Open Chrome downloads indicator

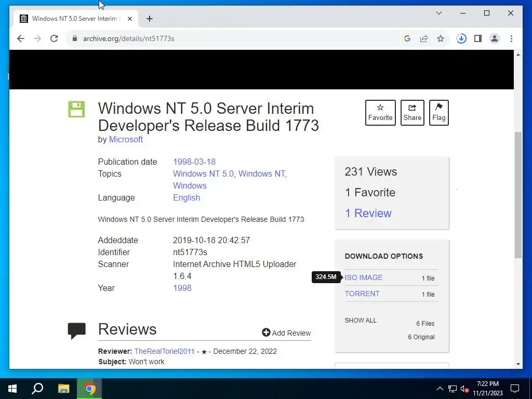[x=461, y=38]
